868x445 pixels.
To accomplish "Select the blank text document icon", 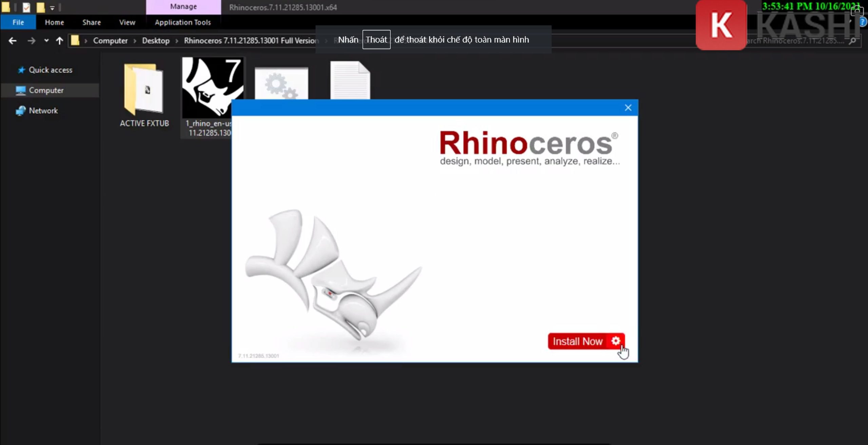I will coord(350,81).
